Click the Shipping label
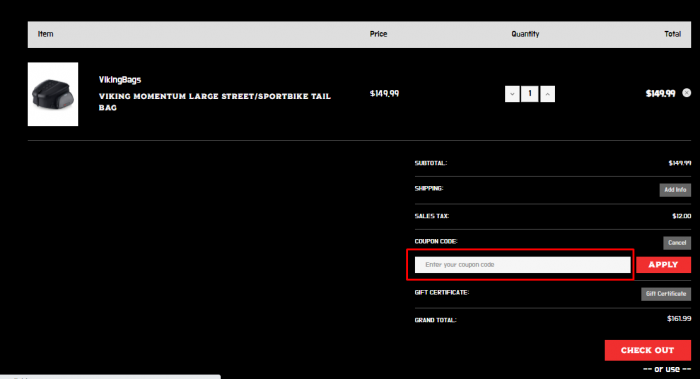700x379 pixels. pyautogui.click(x=429, y=189)
